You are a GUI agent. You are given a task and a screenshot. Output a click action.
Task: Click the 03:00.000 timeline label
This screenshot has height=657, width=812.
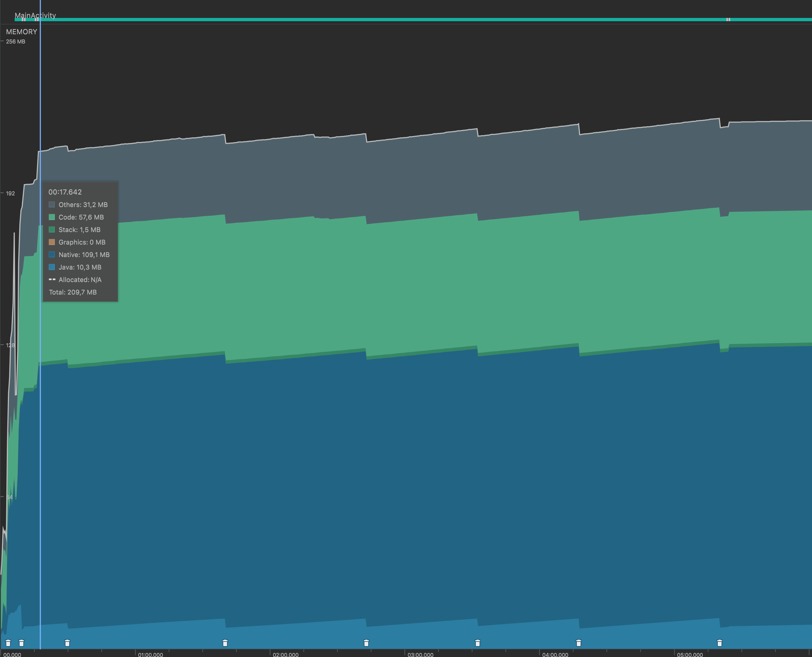(x=421, y=654)
